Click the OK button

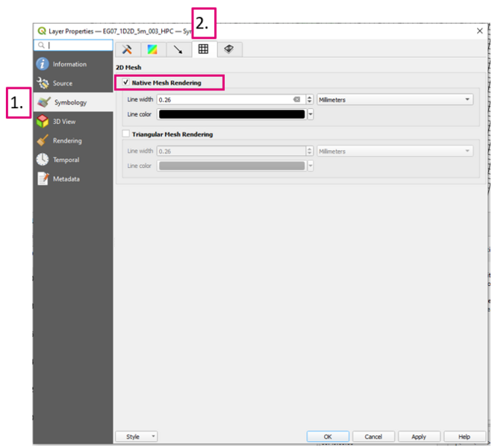(x=327, y=437)
